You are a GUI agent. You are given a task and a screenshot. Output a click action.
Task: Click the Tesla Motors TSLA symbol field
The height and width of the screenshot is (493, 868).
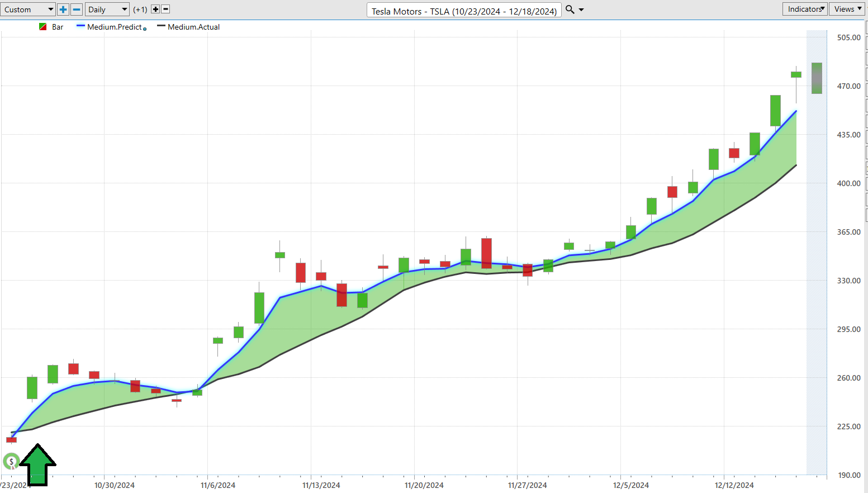[464, 11]
